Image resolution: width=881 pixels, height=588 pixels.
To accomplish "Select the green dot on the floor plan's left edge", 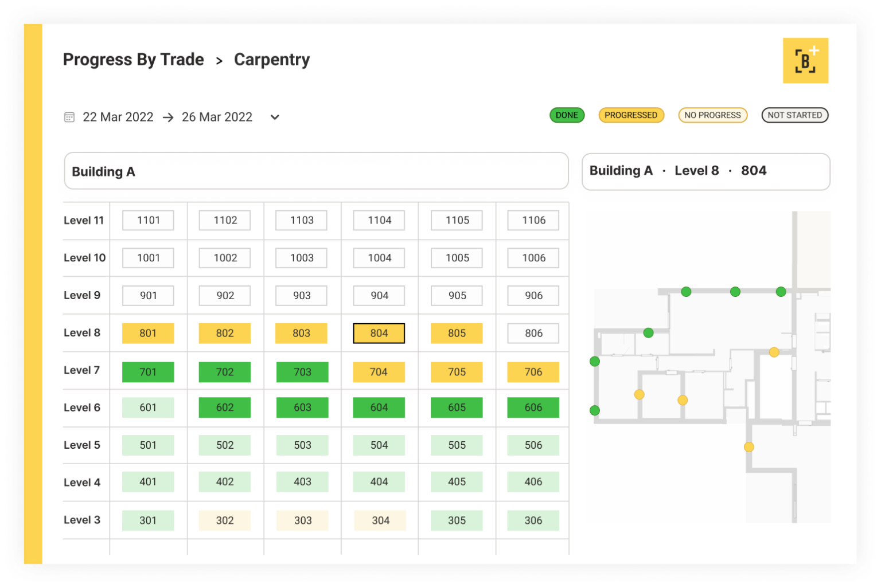I will 595,361.
